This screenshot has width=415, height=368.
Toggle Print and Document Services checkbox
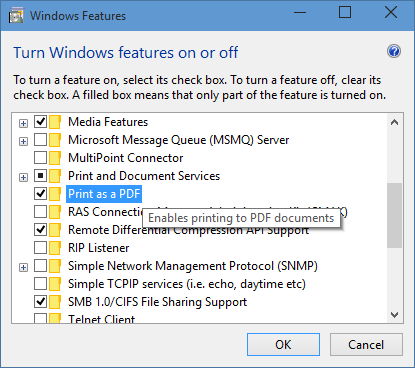(x=41, y=176)
